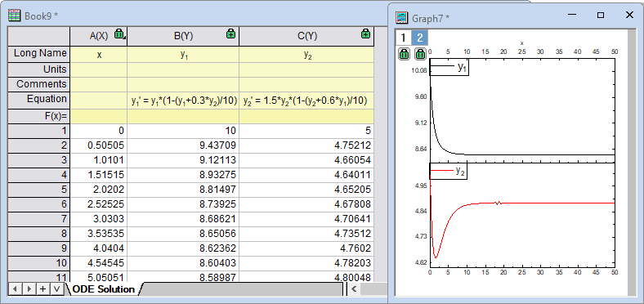The height and width of the screenshot is (304, 644).
Task: Click the Comments row label
Action: 39,84
